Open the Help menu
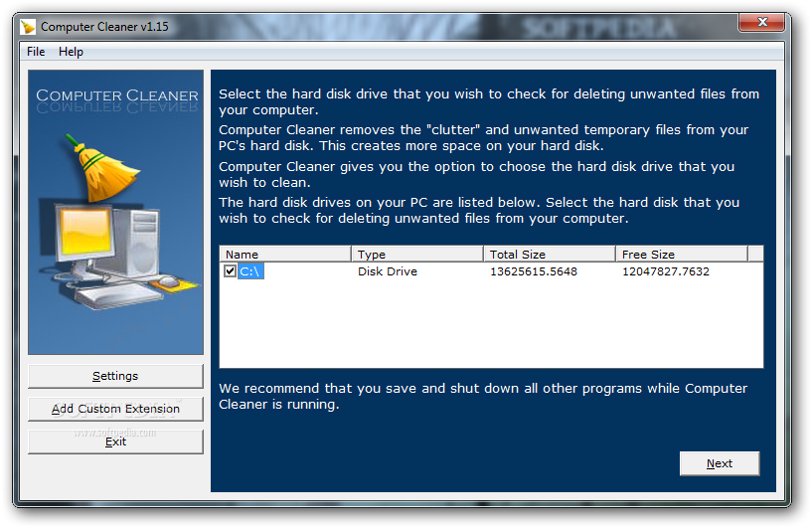The height and width of the screenshot is (528, 812). 71,52
